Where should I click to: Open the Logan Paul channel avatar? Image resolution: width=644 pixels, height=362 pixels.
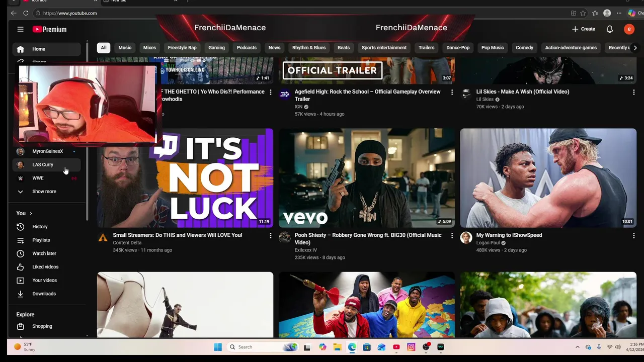[466, 238]
